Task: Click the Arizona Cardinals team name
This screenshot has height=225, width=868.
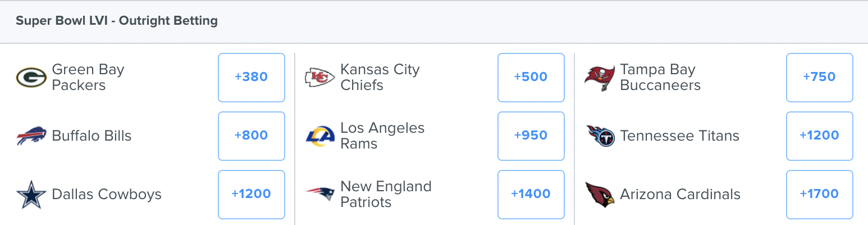Action: tap(680, 195)
